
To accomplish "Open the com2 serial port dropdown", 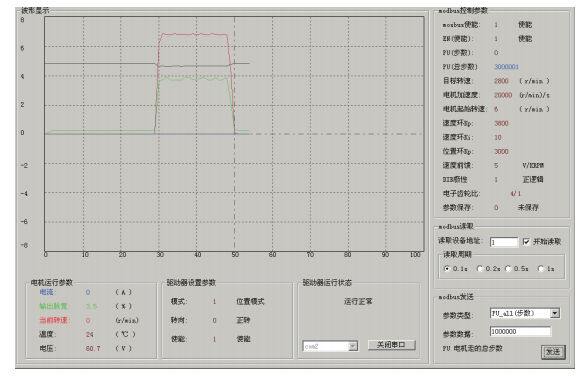I will point(353,346).
